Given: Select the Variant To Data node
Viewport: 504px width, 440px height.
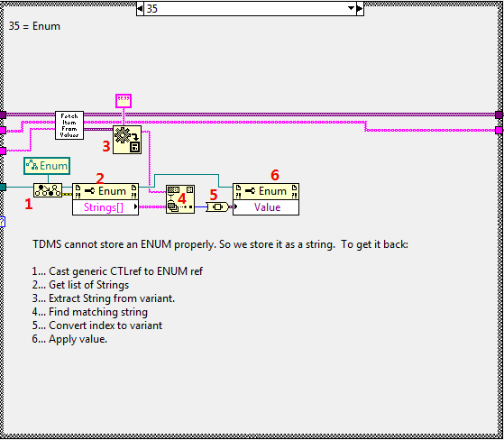Looking at the screenshot, I should pos(127,140).
